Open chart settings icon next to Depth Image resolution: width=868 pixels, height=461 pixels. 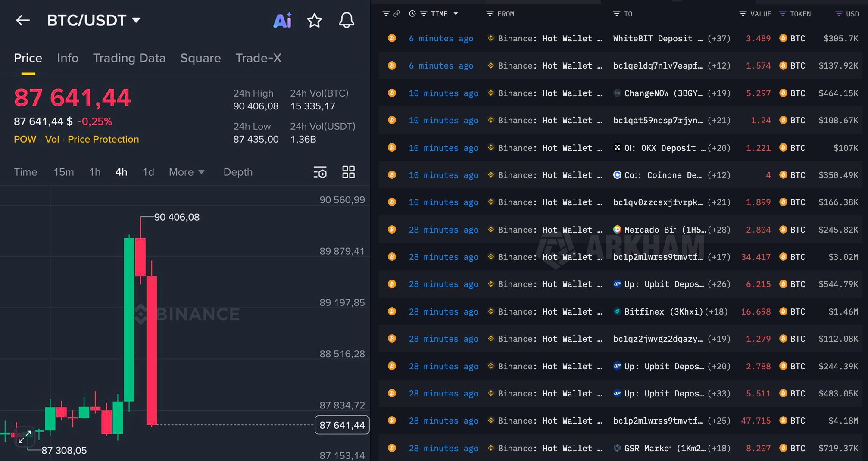[x=320, y=172]
